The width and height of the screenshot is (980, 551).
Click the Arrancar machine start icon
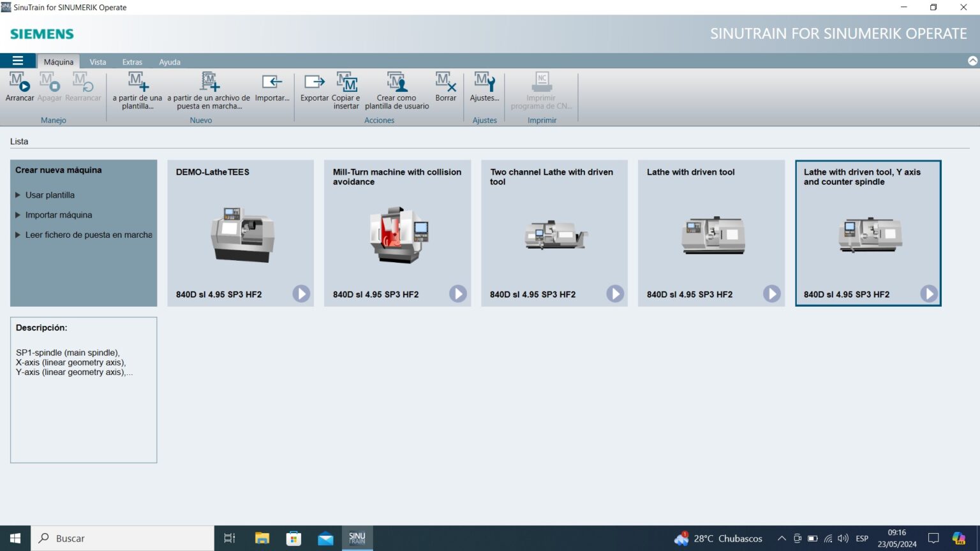tap(19, 87)
